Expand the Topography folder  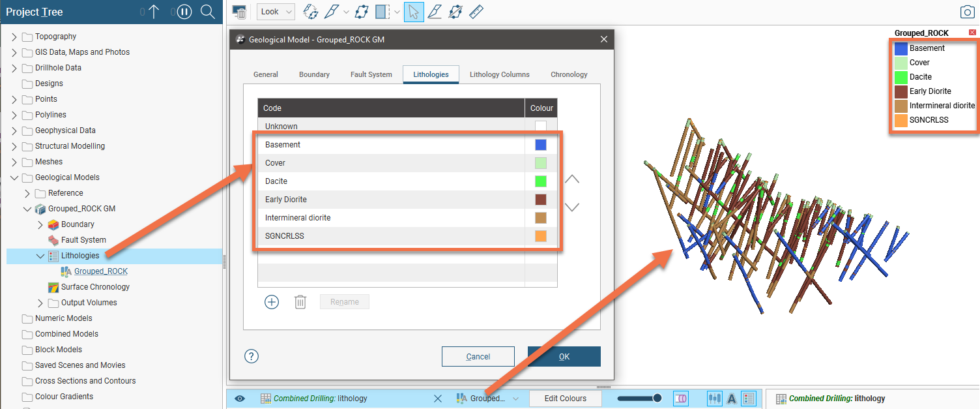14,37
